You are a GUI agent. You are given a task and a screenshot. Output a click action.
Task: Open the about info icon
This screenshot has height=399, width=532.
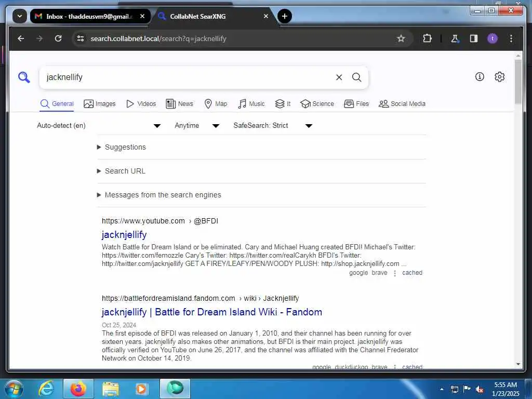(x=480, y=77)
